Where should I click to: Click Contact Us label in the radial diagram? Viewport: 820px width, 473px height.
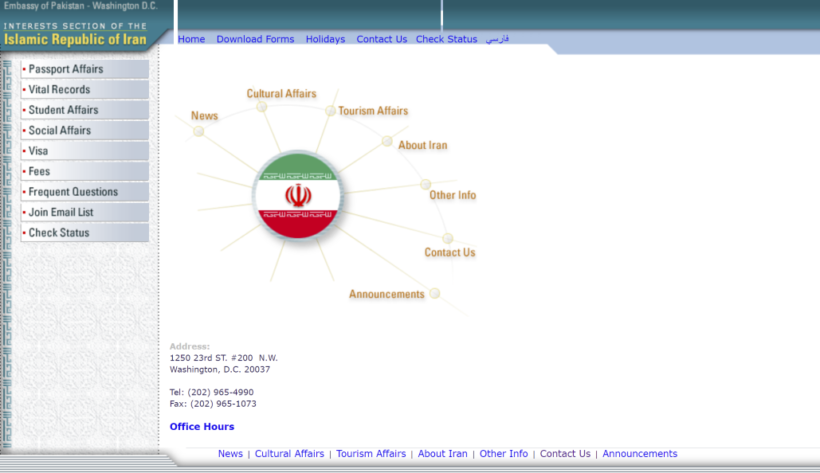click(450, 252)
